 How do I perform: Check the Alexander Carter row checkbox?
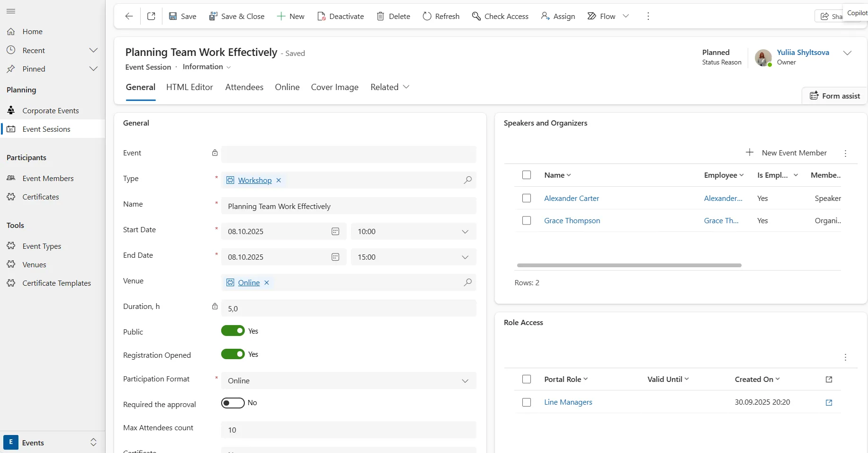[526, 198]
